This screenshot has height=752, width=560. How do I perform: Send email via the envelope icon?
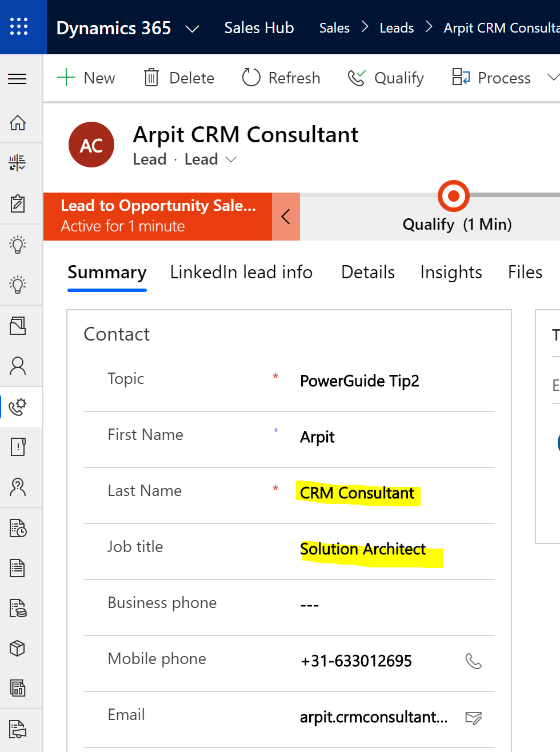tap(474, 718)
